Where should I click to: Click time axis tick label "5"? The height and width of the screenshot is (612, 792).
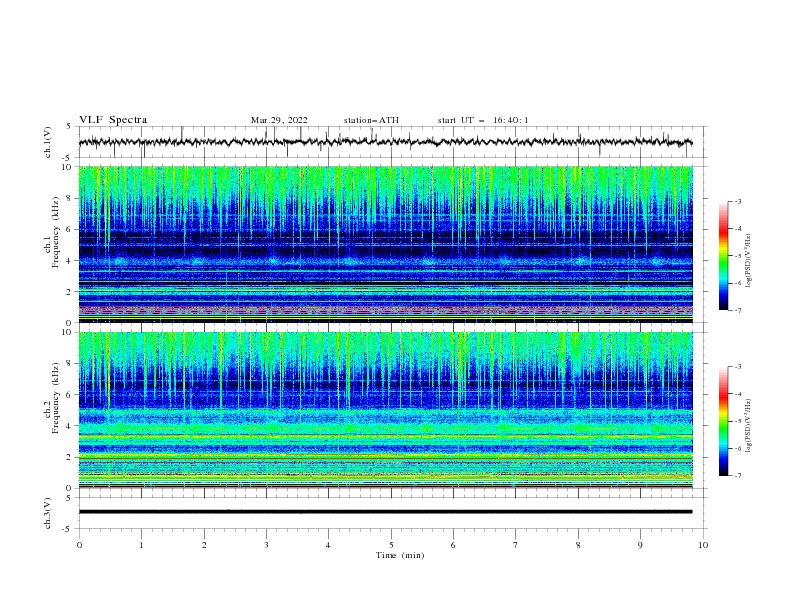pyautogui.click(x=391, y=545)
